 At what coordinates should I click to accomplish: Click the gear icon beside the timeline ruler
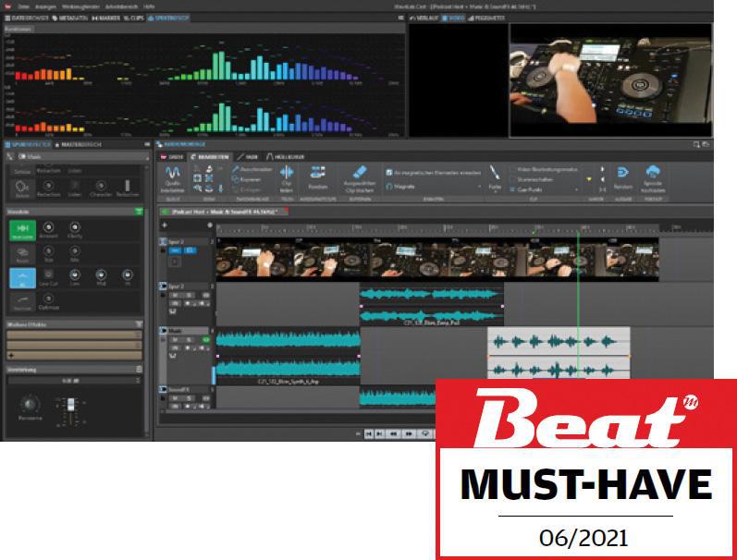(210, 225)
